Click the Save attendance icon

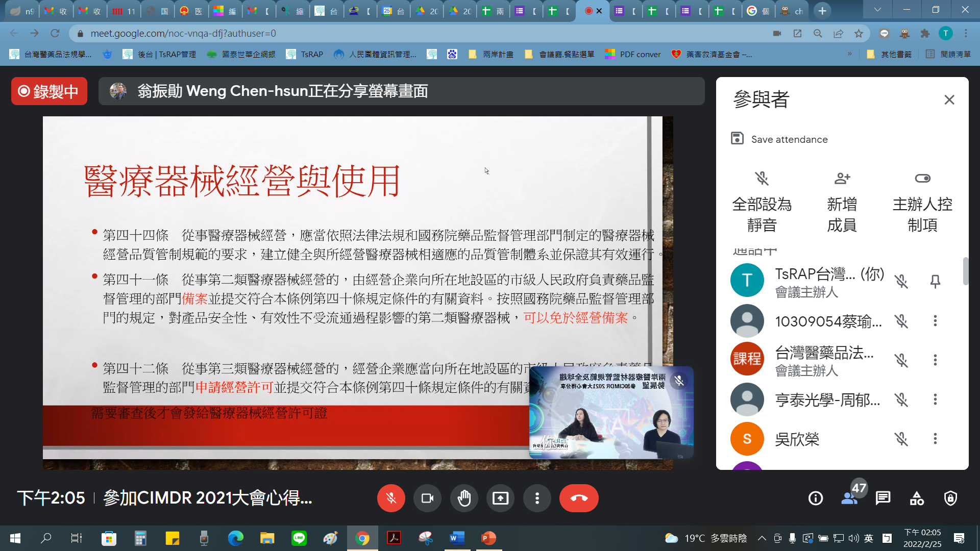coord(737,139)
